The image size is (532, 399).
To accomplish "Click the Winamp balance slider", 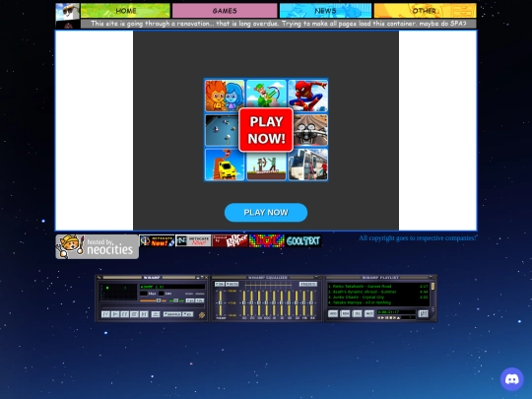I will [x=176, y=300].
